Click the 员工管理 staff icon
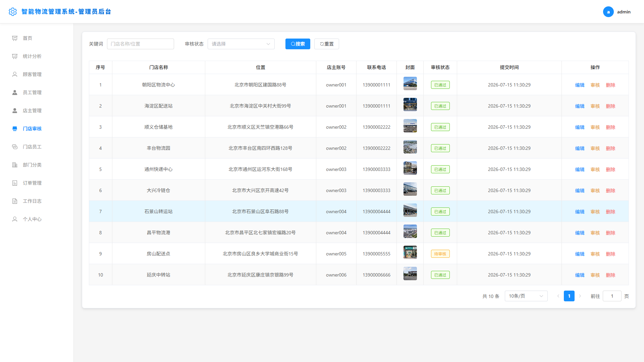The height and width of the screenshot is (362, 644). [x=15, y=93]
